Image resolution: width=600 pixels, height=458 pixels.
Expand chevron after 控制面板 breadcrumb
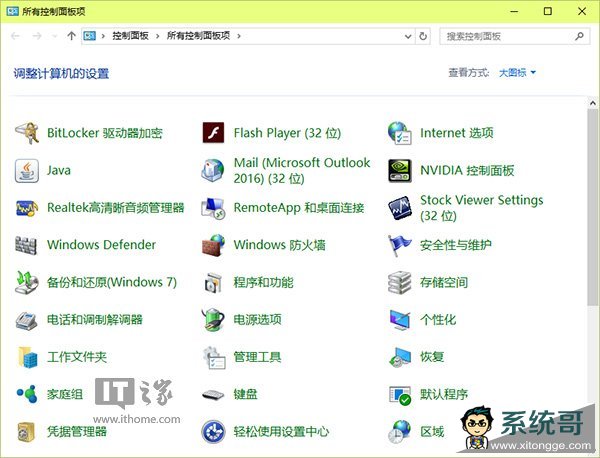157,36
